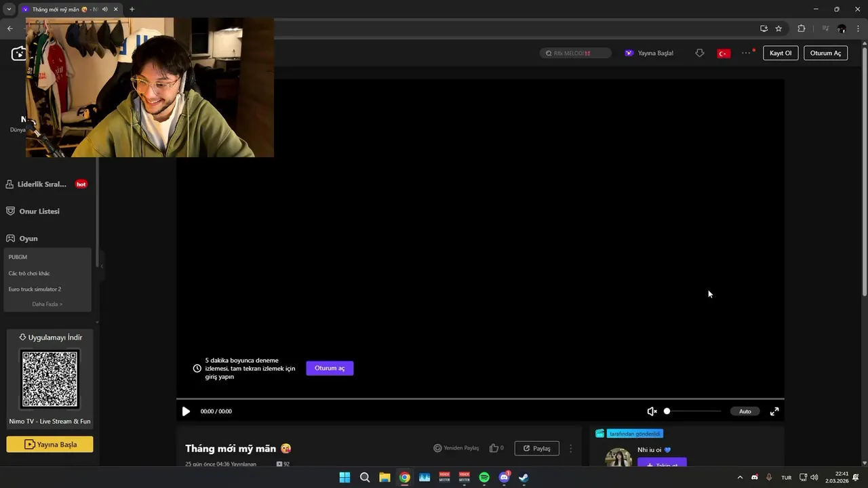Select PUBGM from the game list

coord(18,257)
